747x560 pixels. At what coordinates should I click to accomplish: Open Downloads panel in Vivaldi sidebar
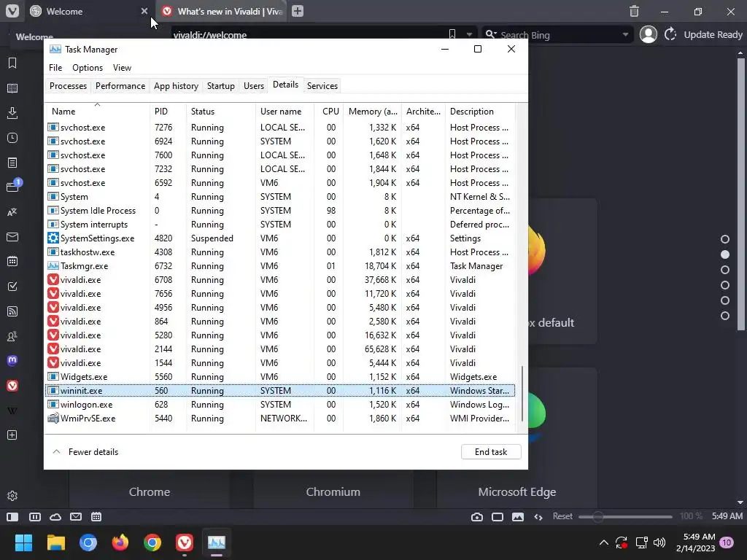point(12,113)
